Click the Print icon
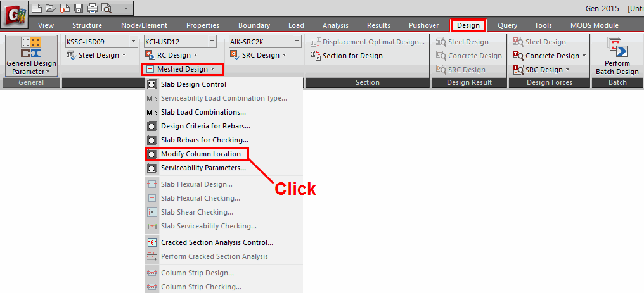This screenshot has width=644, height=293. pos(92,8)
